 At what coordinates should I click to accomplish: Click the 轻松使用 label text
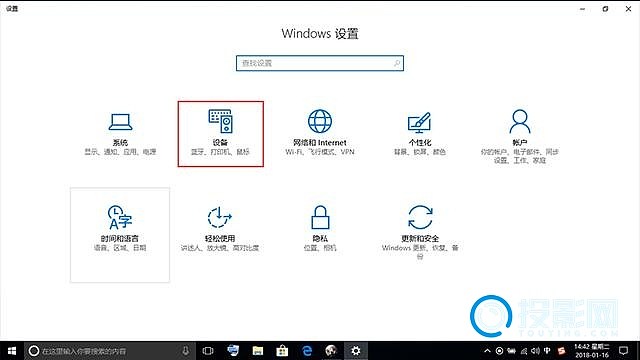pyautogui.click(x=220, y=238)
